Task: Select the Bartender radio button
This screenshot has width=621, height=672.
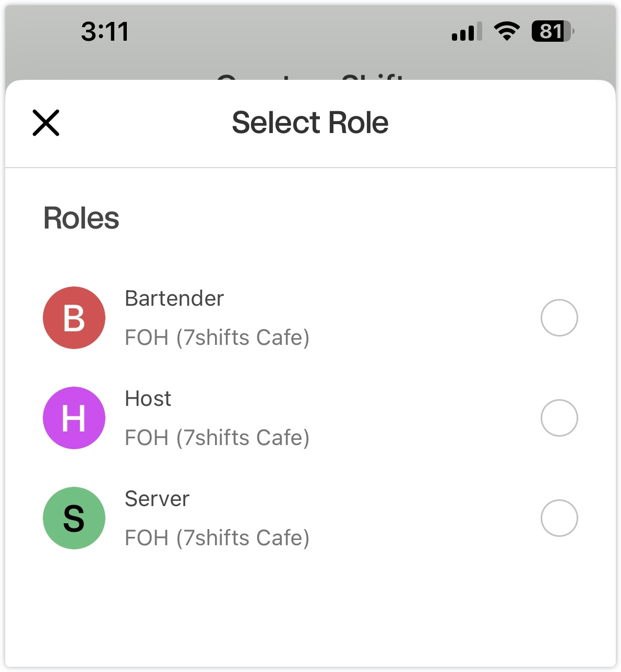Action: click(x=559, y=318)
